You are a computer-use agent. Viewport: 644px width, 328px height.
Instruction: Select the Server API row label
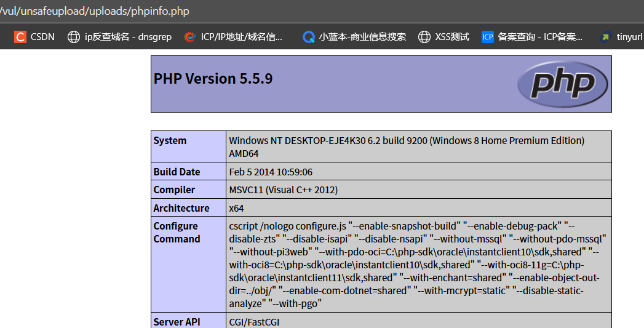pyautogui.click(x=177, y=322)
